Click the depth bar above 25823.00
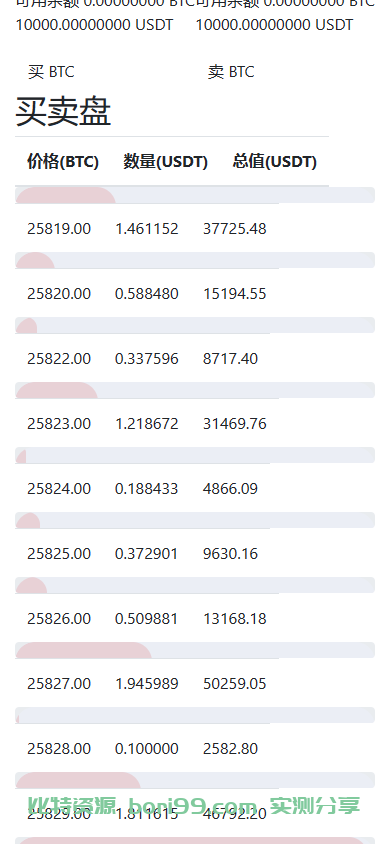Viewport: 390px width, 844px height. tap(195, 390)
